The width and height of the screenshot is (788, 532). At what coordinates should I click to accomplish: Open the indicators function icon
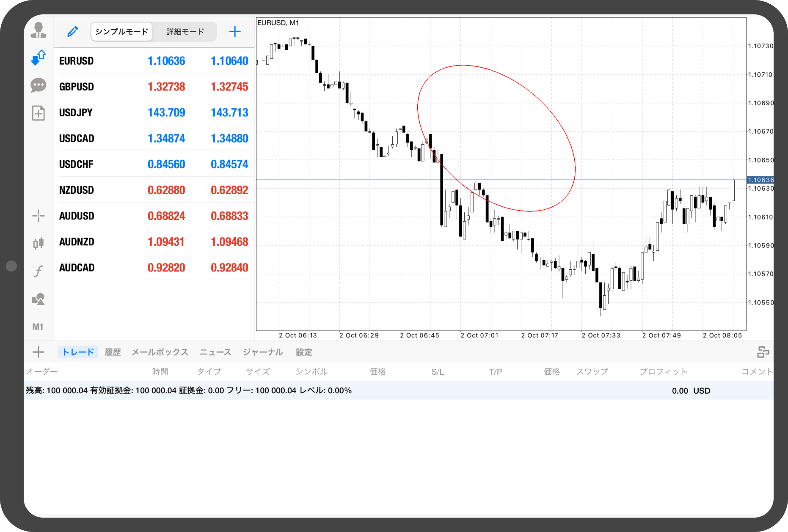[x=39, y=271]
